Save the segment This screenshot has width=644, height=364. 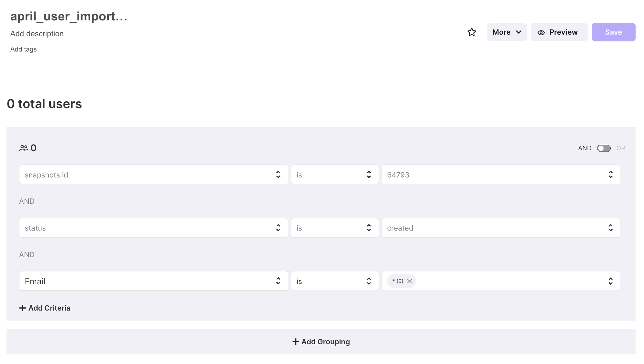point(613,32)
